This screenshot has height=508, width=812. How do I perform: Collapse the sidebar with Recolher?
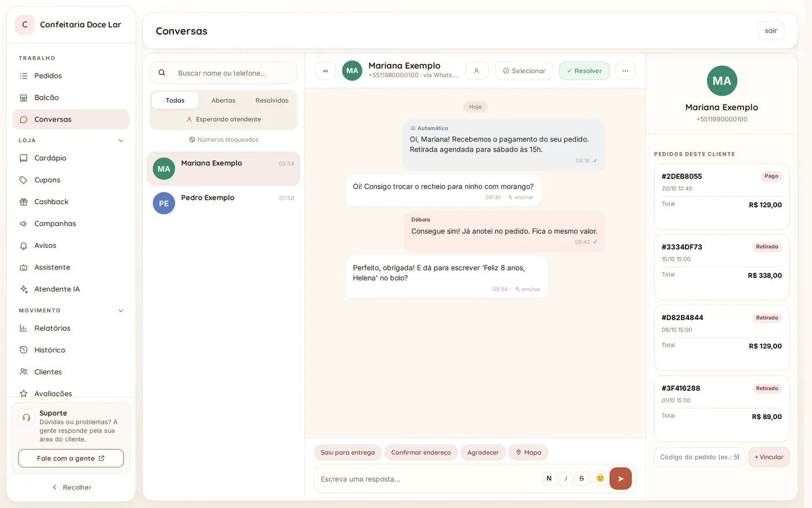71,488
